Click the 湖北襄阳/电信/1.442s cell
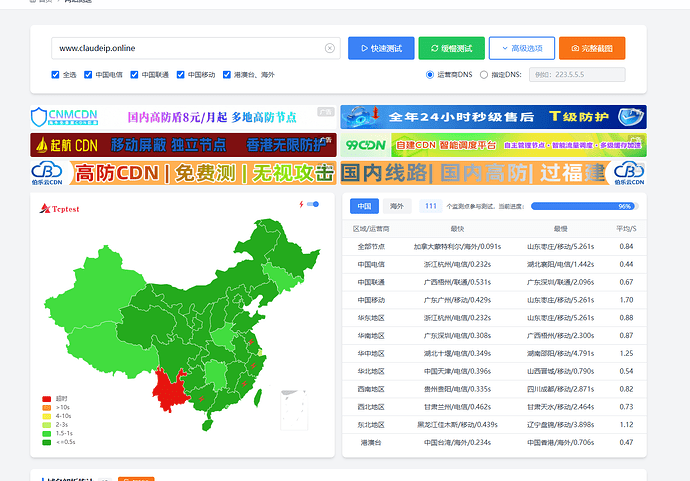 coord(560,264)
